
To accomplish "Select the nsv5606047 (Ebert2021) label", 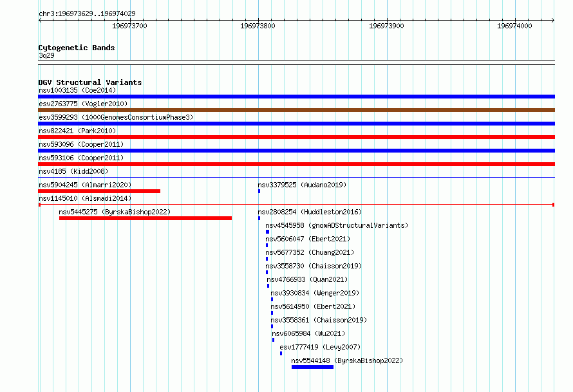I will (x=308, y=239).
